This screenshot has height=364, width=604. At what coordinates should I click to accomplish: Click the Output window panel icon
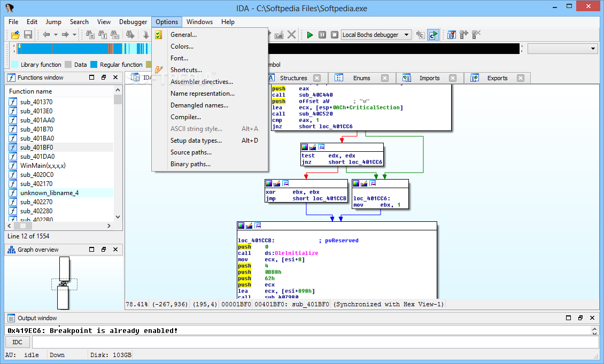tap(12, 318)
